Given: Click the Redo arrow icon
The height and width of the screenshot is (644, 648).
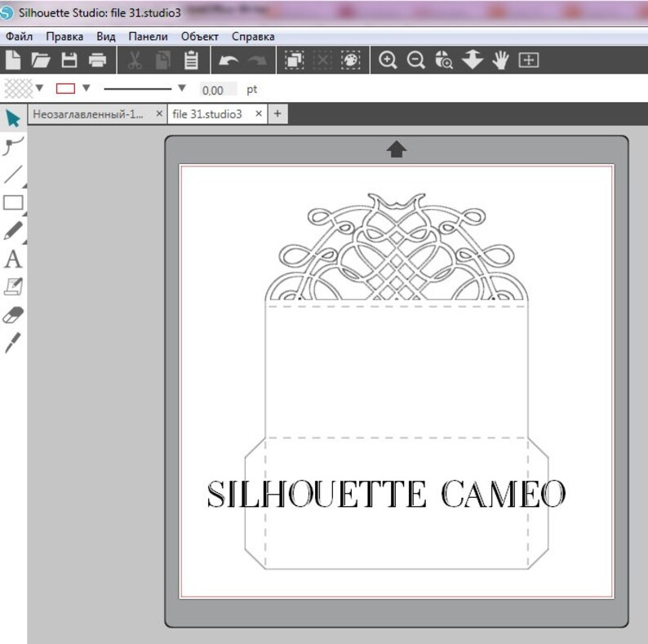Looking at the screenshot, I should pyautogui.click(x=257, y=60).
